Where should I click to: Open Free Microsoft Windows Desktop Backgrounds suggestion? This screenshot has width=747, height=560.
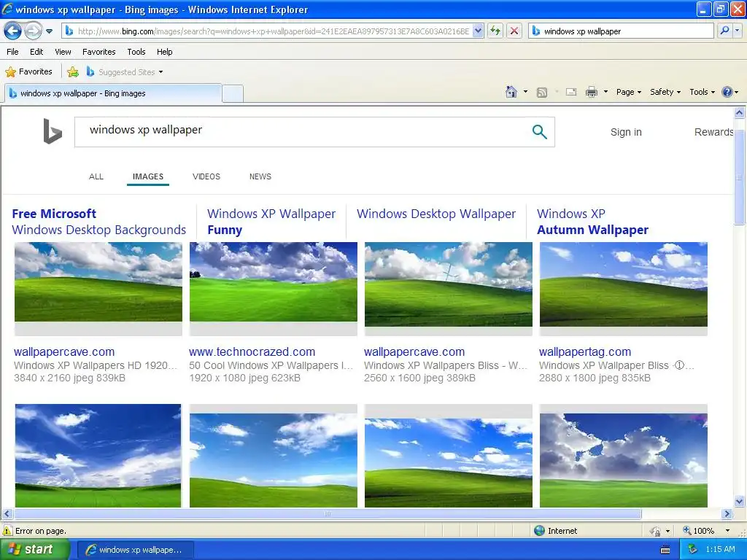click(98, 222)
